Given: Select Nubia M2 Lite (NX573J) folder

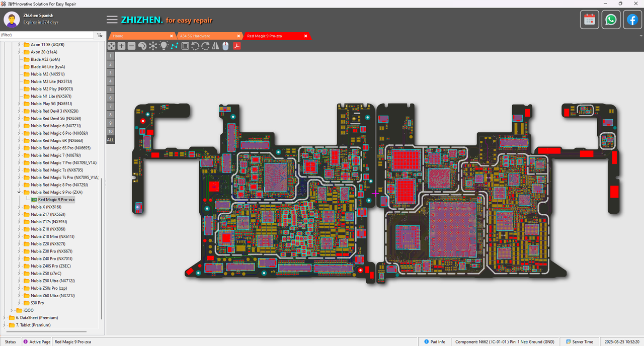Looking at the screenshot, I should coord(51,81).
